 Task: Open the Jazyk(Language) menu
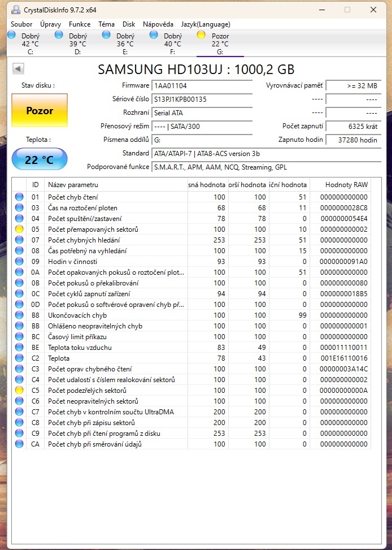206,24
